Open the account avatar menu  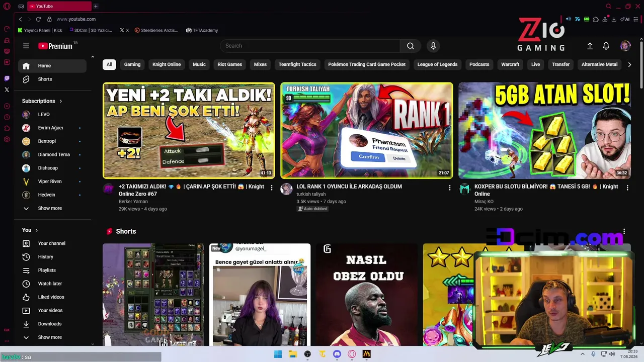pyautogui.click(x=625, y=46)
